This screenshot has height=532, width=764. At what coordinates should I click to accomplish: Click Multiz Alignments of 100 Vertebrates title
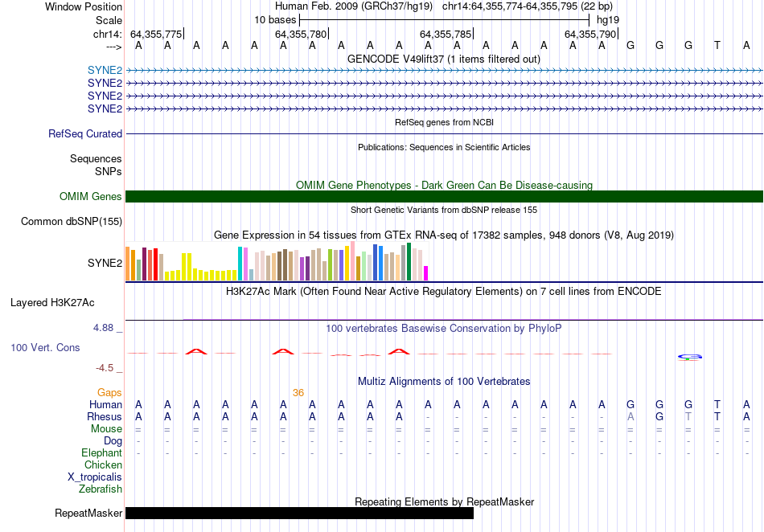[x=444, y=381]
